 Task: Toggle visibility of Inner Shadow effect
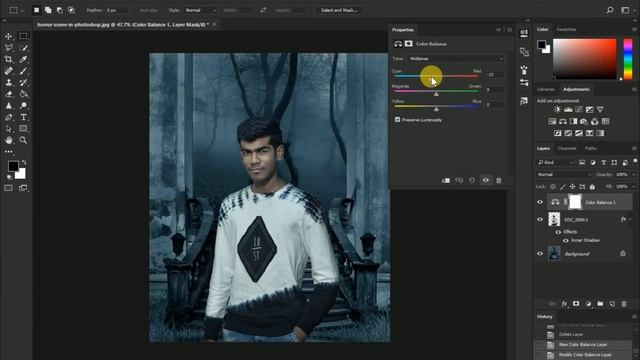(x=566, y=240)
